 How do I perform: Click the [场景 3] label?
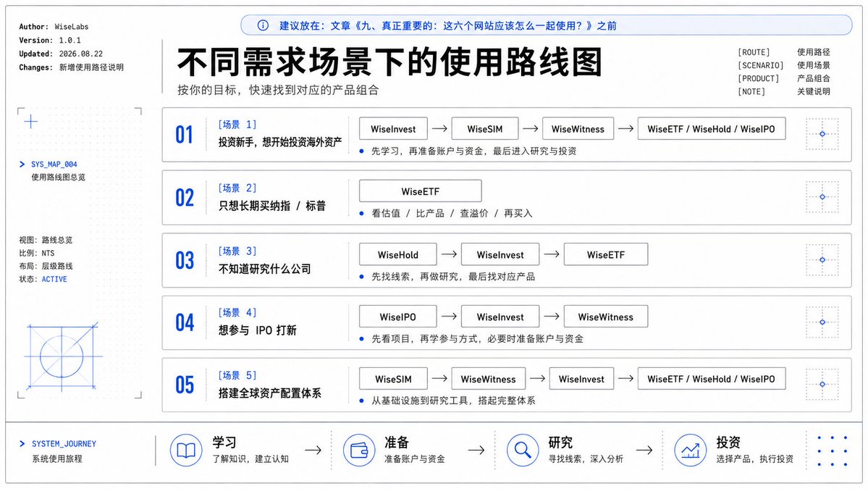[237, 251]
